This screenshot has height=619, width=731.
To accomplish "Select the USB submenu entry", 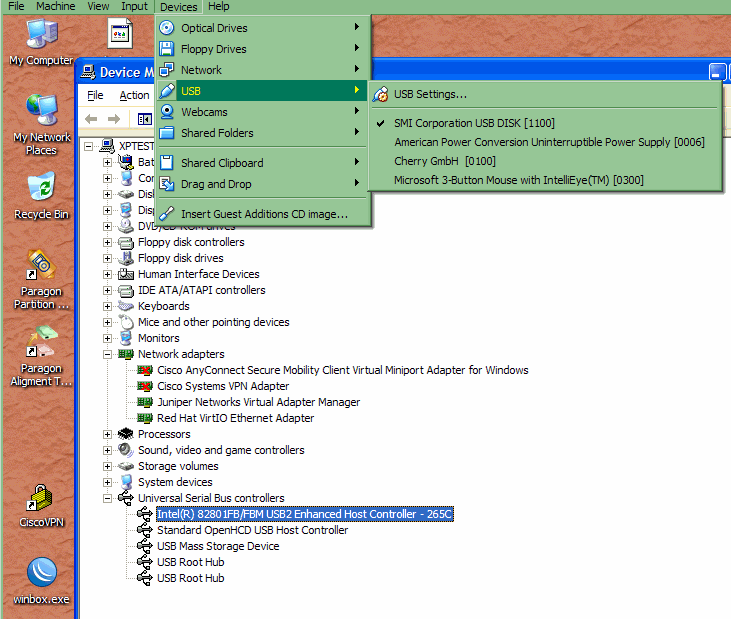I will tap(263, 91).
